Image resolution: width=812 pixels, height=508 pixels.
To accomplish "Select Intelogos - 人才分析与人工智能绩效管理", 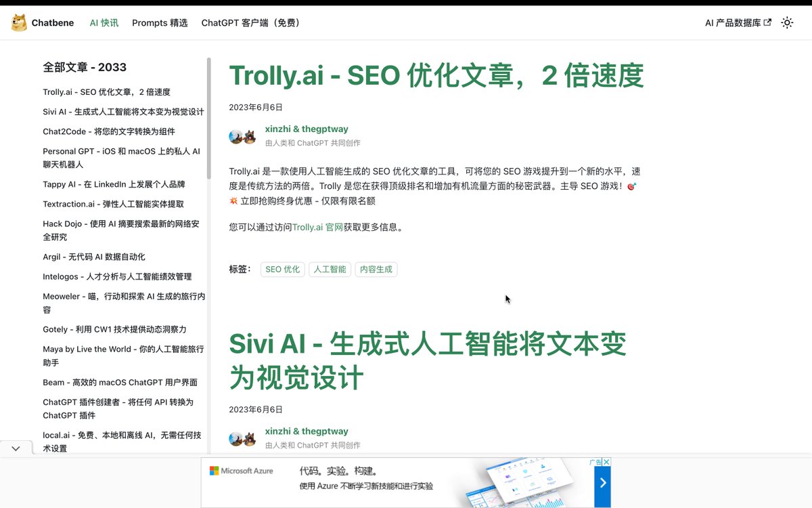I will coord(117,276).
